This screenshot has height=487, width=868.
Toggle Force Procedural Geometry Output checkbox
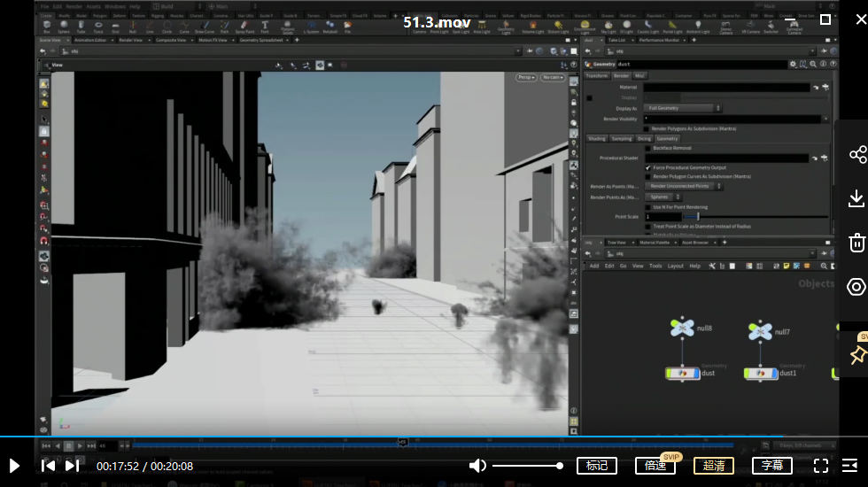647,167
